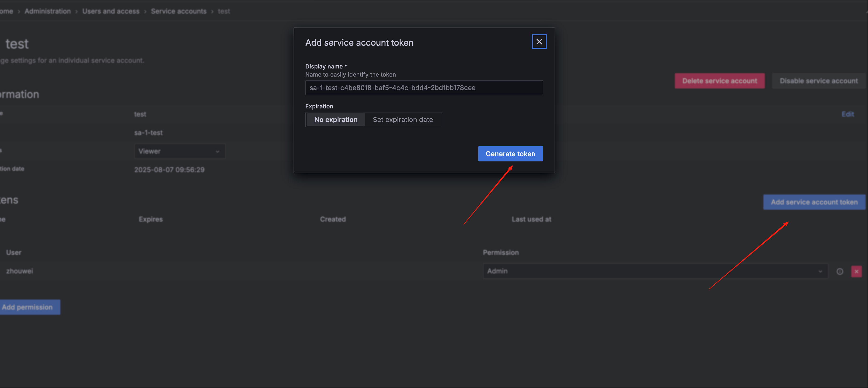The image size is (868, 388).
Task: Click the Last used at column header
Action: (x=531, y=219)
